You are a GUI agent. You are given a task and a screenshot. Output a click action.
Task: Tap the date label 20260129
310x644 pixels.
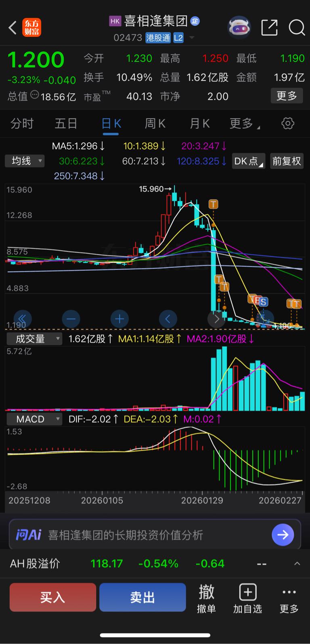pyautogui.click(x=202, y=501)
